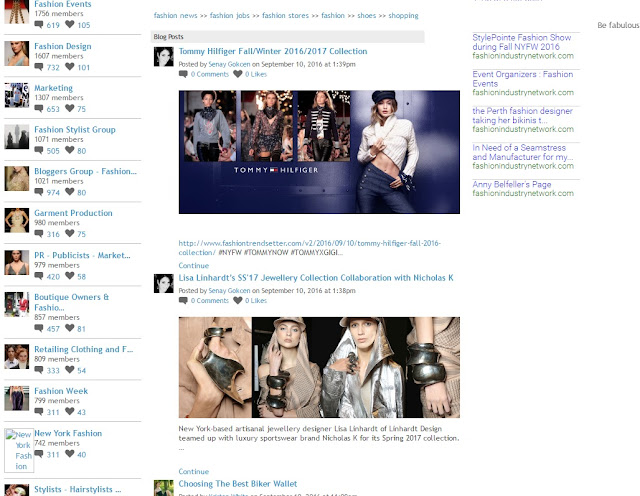Click heart icon under Garment Production

point(70,233)
